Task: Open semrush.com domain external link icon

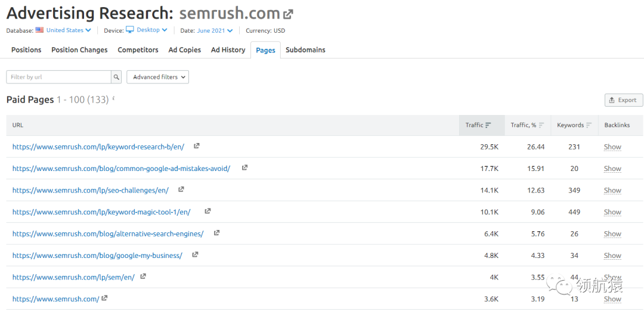Action: pyautogui.click(x=289, y=14)
